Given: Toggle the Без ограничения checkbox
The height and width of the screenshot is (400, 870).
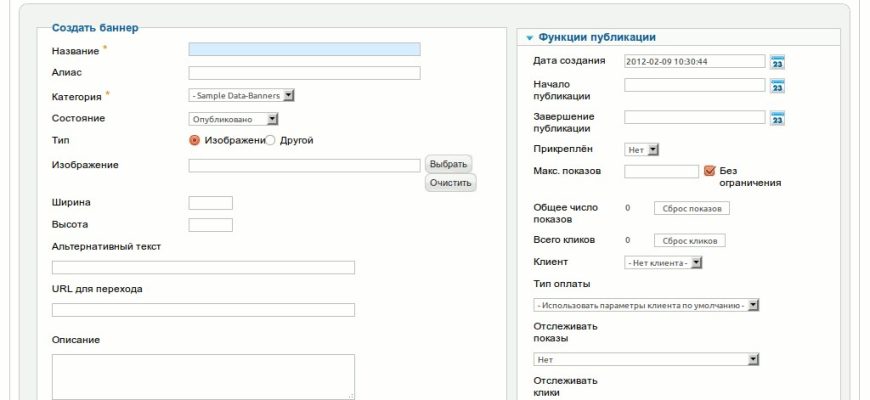Looking at the screenshot, I should [710, 171].
